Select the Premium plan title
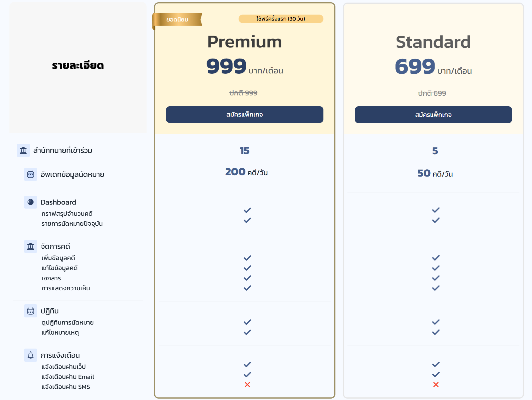The image size is (532, 400). point(245,42)
